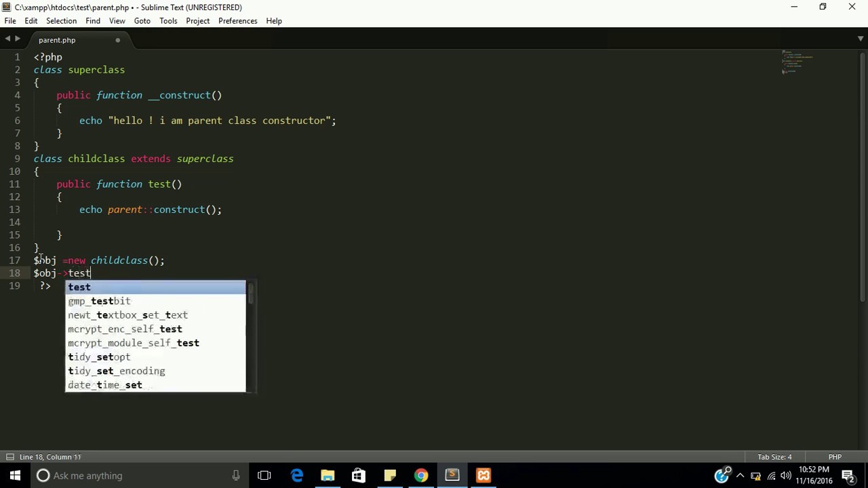Click 'superclass' on line 2

pyautogui.click(x=96, y=70)
